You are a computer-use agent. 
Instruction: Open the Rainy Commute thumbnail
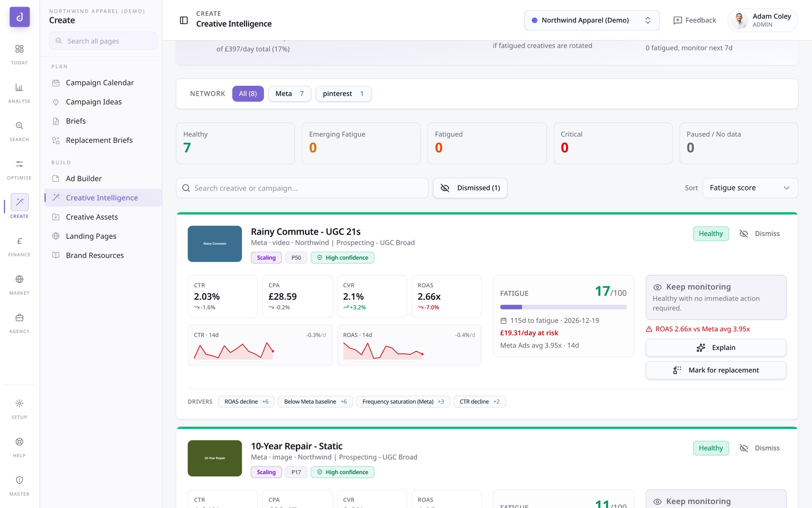click(215, 244)
